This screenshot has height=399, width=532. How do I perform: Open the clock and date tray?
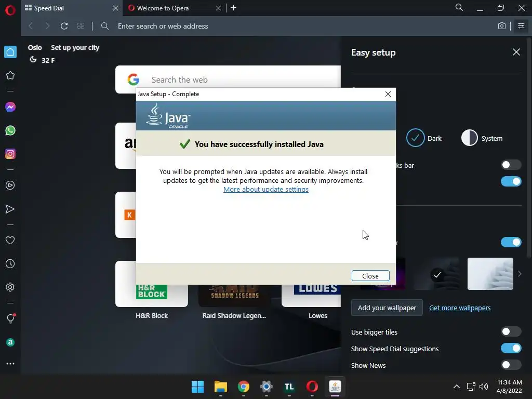point(509,387)
